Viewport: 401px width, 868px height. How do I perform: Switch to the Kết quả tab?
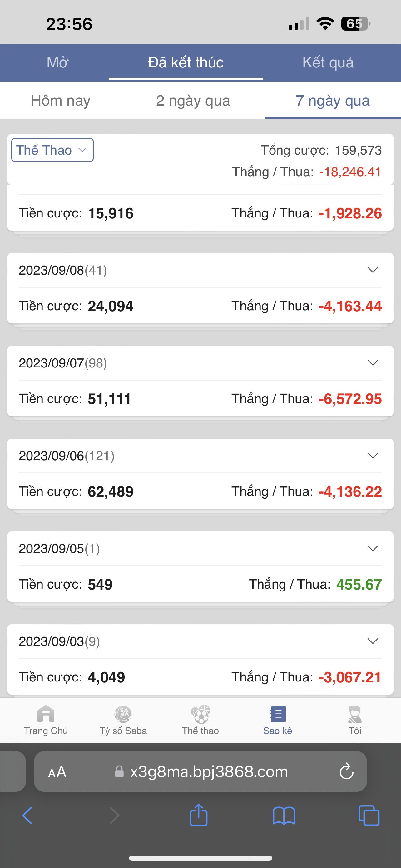[328, 62]
